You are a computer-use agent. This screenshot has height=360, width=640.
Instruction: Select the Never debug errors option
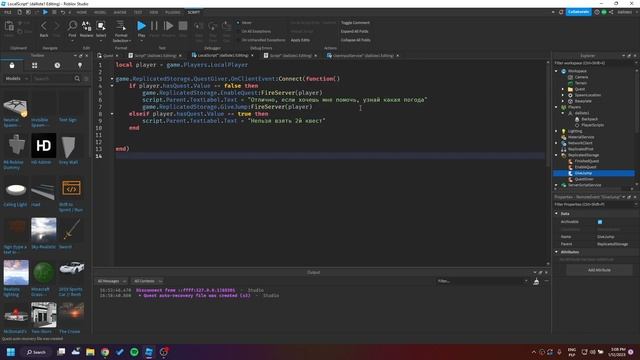click(244, 23)
